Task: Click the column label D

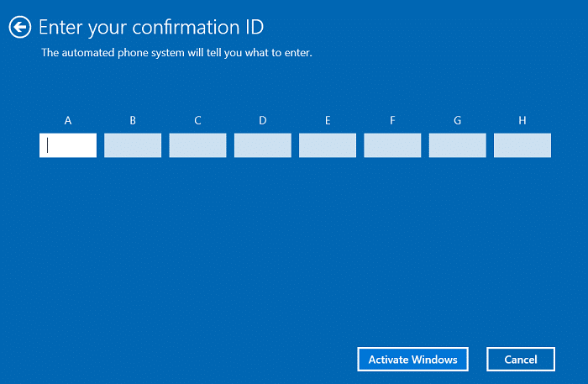Action: tap(262, 121)
